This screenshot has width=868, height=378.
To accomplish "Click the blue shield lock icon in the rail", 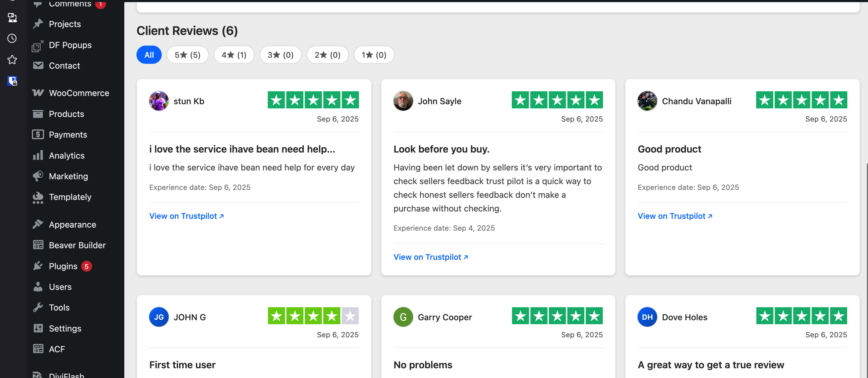I will 12,81.
